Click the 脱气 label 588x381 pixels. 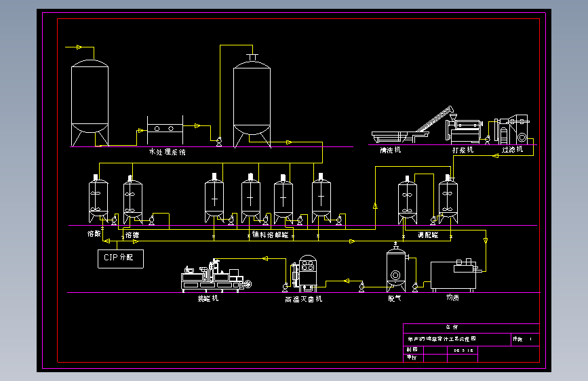click(395, 298)
